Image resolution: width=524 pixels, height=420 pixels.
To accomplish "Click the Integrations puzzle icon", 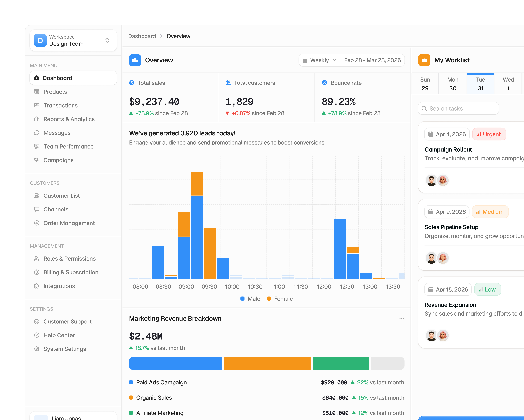I will pos(37,286).
